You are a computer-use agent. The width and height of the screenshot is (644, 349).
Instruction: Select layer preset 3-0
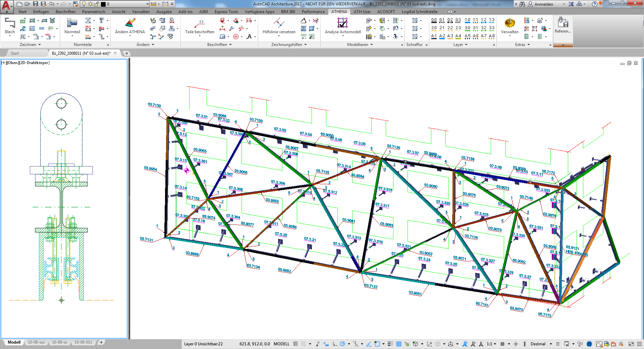tap(467, 28)
